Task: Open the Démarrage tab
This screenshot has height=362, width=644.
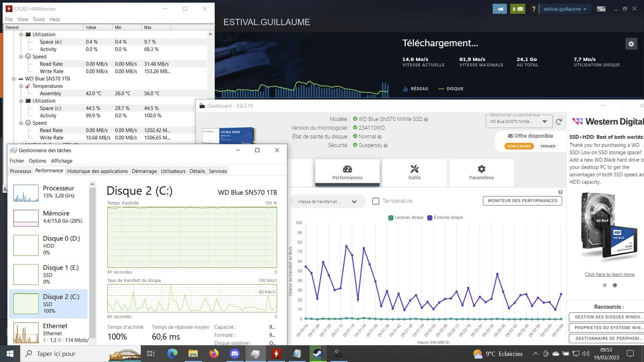Action: [x=144, y=171]
